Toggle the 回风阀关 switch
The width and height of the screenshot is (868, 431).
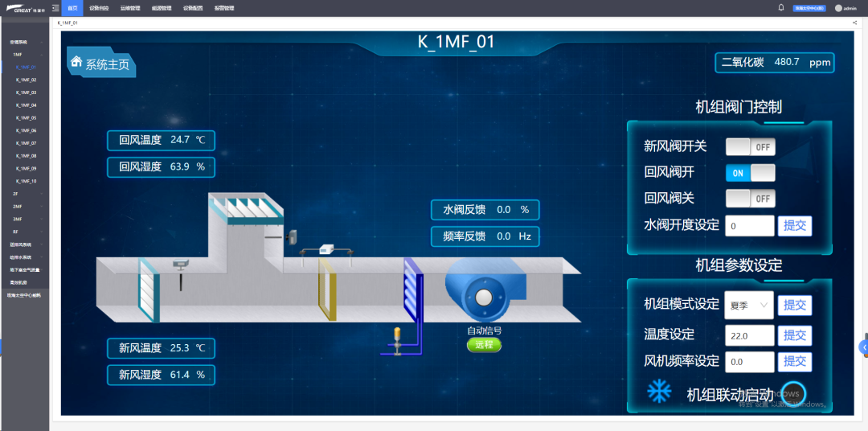click(750, 199)
